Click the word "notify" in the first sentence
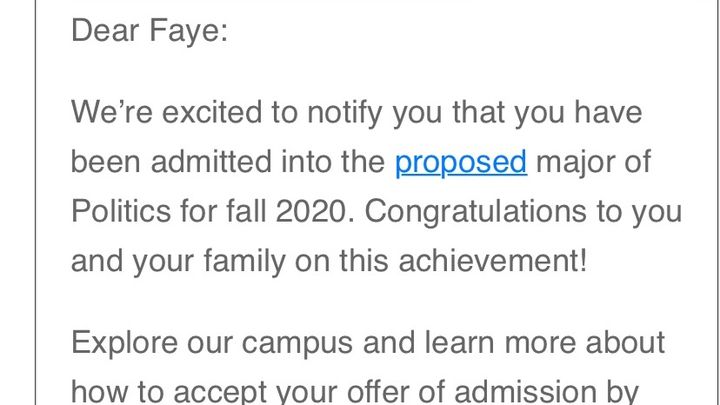This screenshot has height=405, width=720. pyautogui.click(x=343, y=112)
